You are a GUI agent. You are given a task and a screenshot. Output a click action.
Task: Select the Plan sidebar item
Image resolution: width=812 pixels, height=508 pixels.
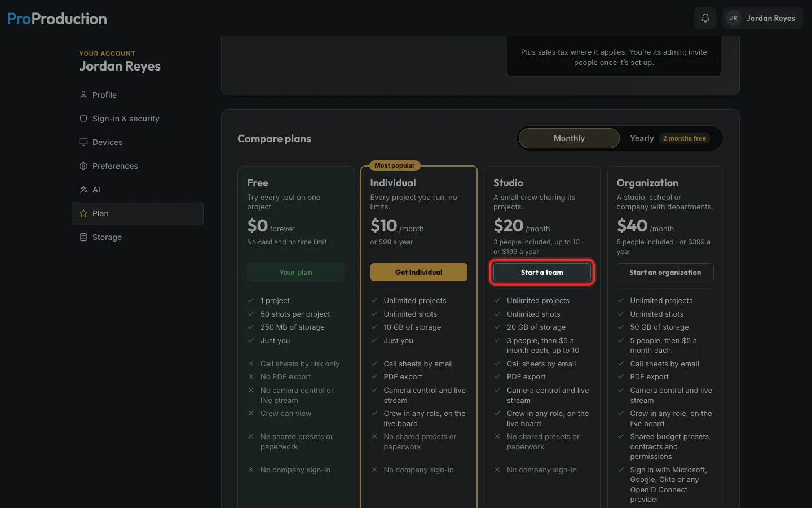click(x=138, y=213)
